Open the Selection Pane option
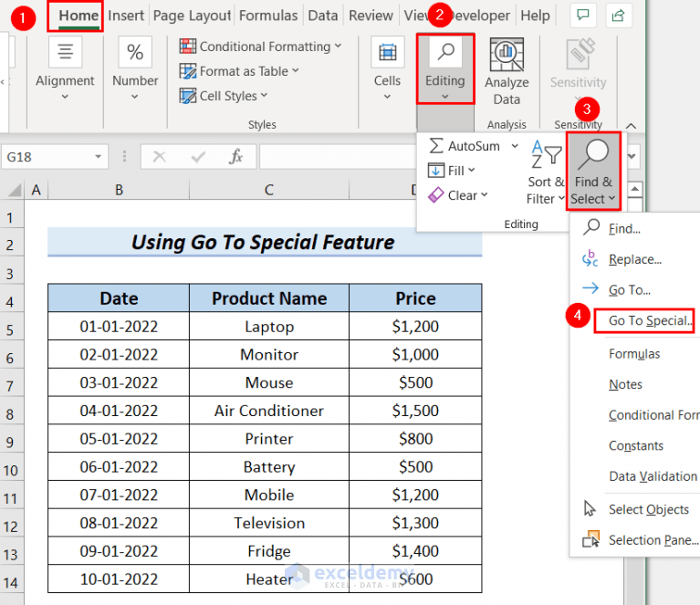Viewport: 700px width, 605px height. click(x=653, y=540)
